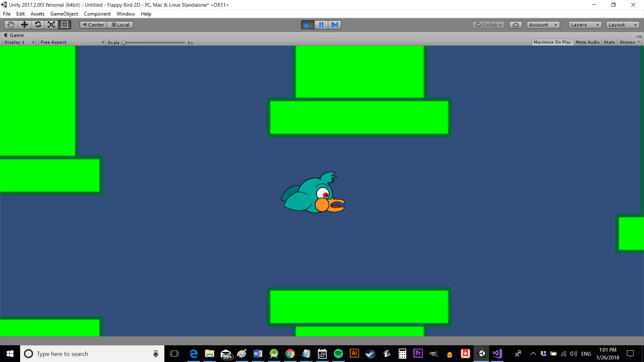This screenshot has height=362, width=644.
Task: Switch to Unity taskbar icon
Action: [x=482, y=354]
